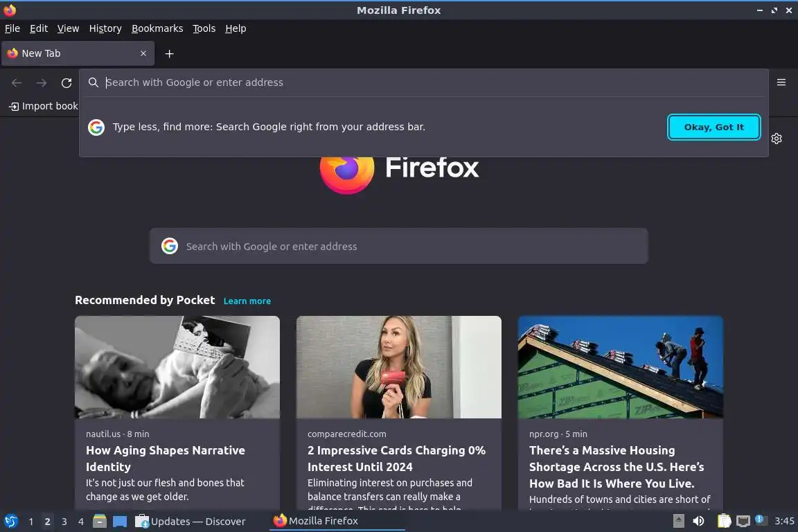The image size is (798, 532).
Task: Click the search magnifier icon in address bar
Action: (93, 82)
